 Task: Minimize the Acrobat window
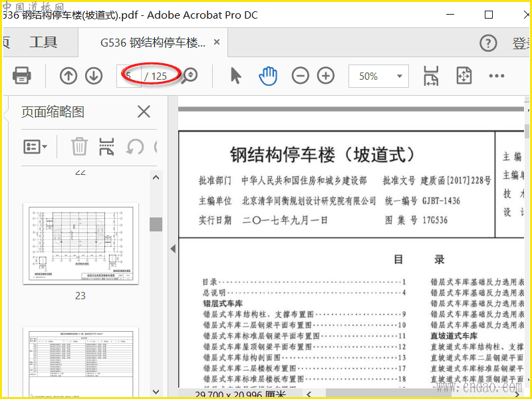(x=450, y=15)
